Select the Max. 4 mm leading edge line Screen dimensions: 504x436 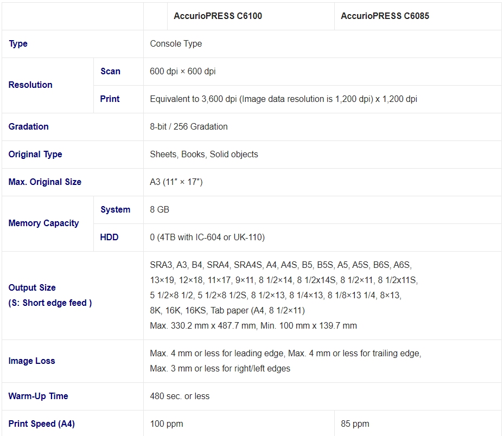(x=285, y=354)
